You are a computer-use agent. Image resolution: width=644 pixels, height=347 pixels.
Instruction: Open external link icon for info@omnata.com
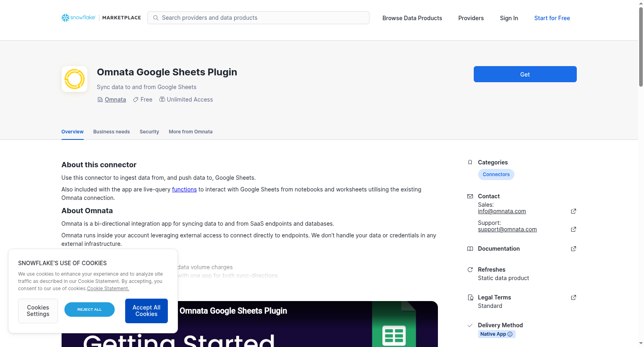[574, 211]
